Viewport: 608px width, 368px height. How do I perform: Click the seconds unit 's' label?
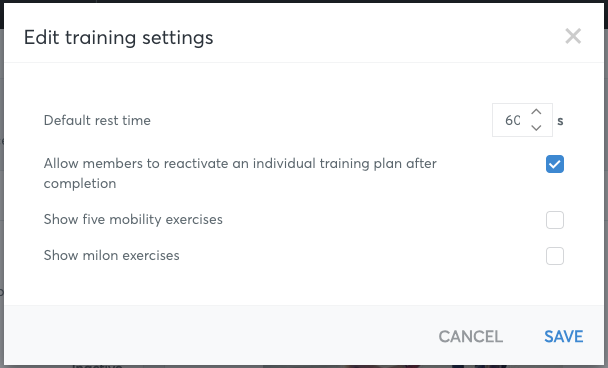coord(560,121)
